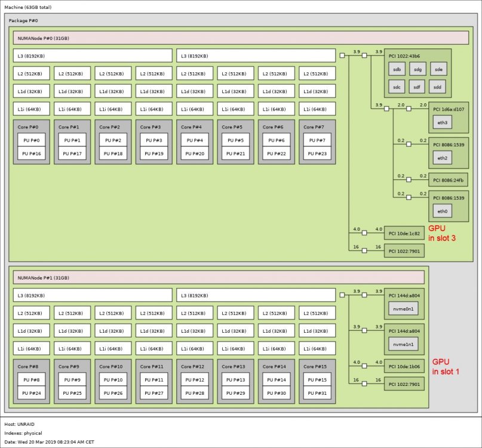Select the Package P#0 label
The image size is (482, 448).
(x=23, y=20)
